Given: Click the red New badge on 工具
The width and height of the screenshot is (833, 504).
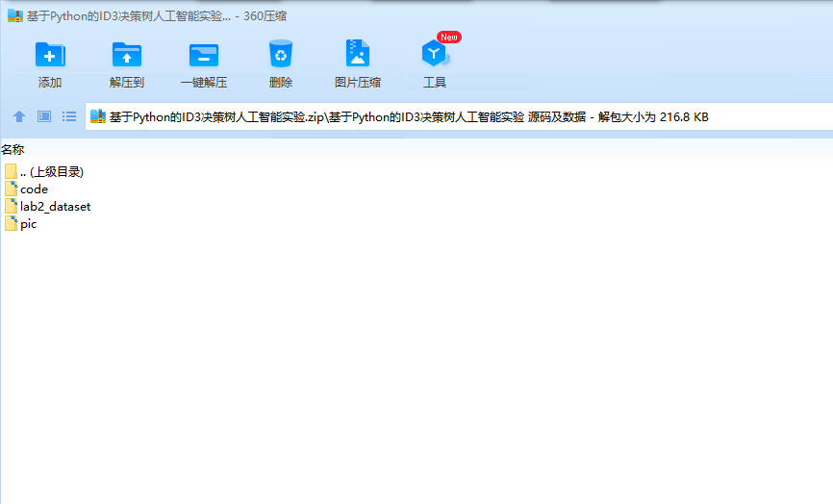Looking at the screenshot, I should pyautogui.click(x=449, y=38).
